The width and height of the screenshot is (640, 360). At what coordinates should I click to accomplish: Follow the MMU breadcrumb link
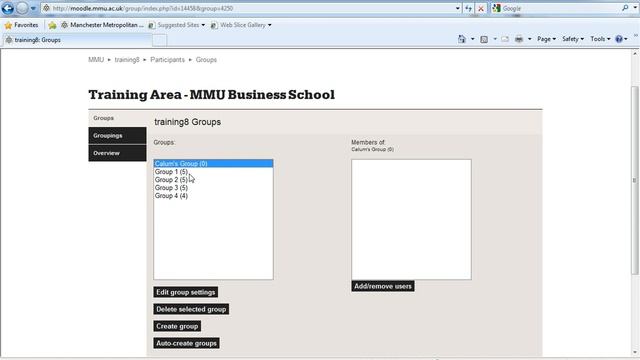click(x=96, y=60)
